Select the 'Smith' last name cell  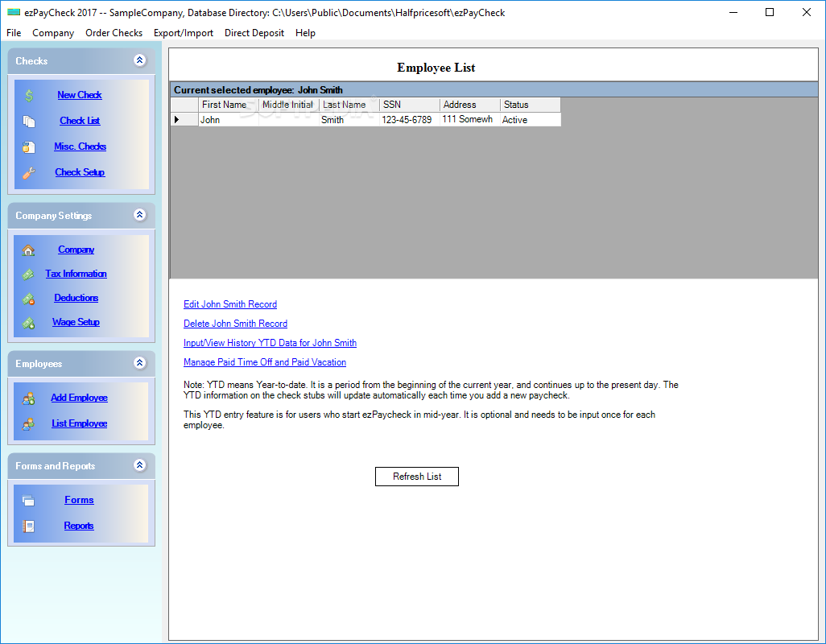click(349, 119)
